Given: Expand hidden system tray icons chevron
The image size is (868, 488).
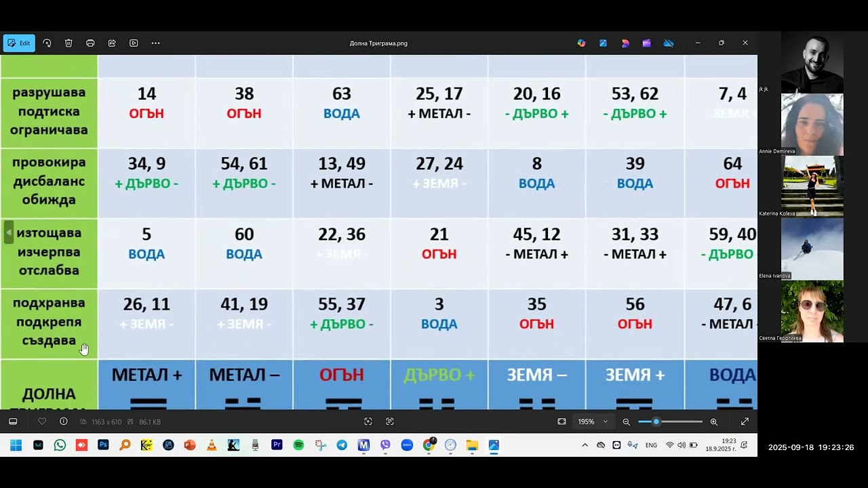Looking at the screenshot, I should point(585,445).
